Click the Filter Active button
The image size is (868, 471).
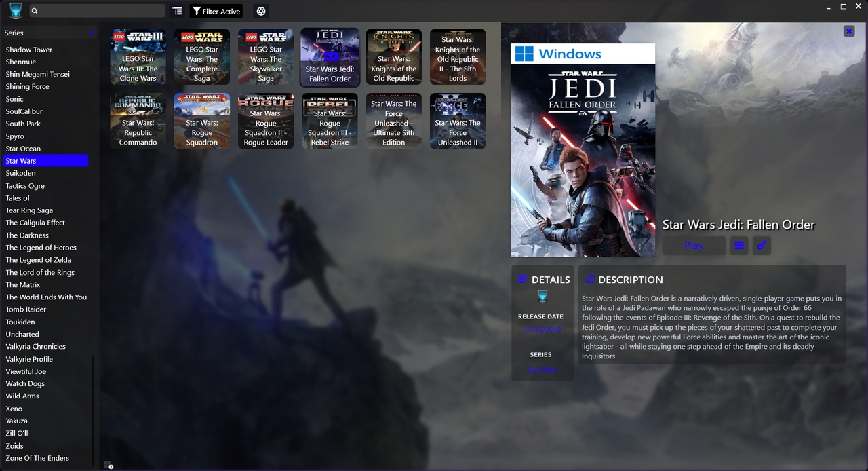[x=216, y=11]
